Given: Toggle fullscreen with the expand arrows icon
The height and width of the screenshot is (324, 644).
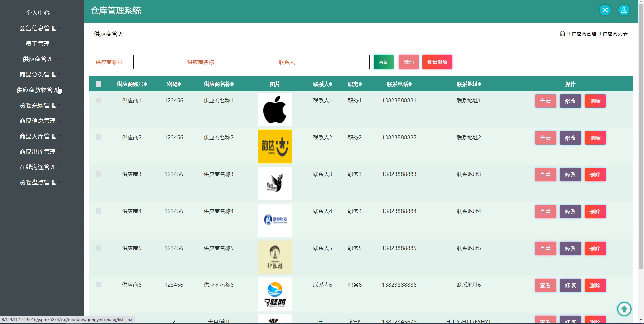Looking at the screenshot, I should [x=605, y=10].
